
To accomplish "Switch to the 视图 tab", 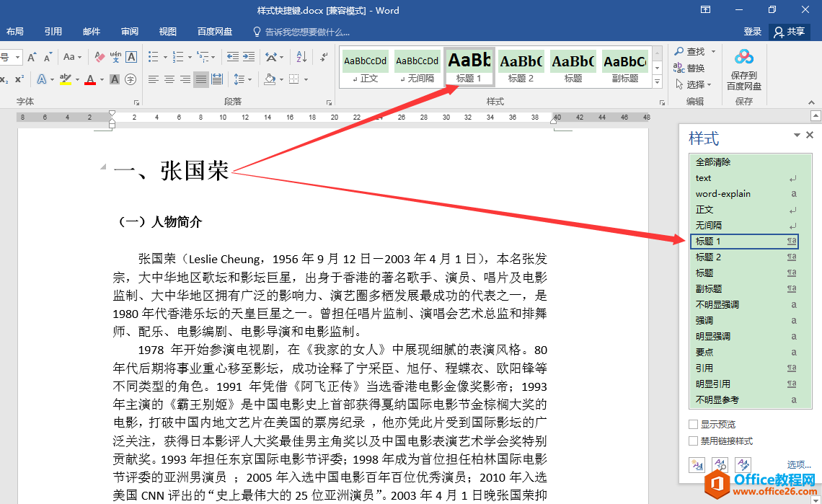I will click(x=168, y=32).
